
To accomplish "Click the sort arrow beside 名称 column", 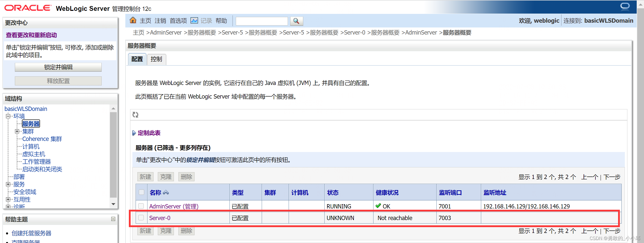I will point(166,193).
